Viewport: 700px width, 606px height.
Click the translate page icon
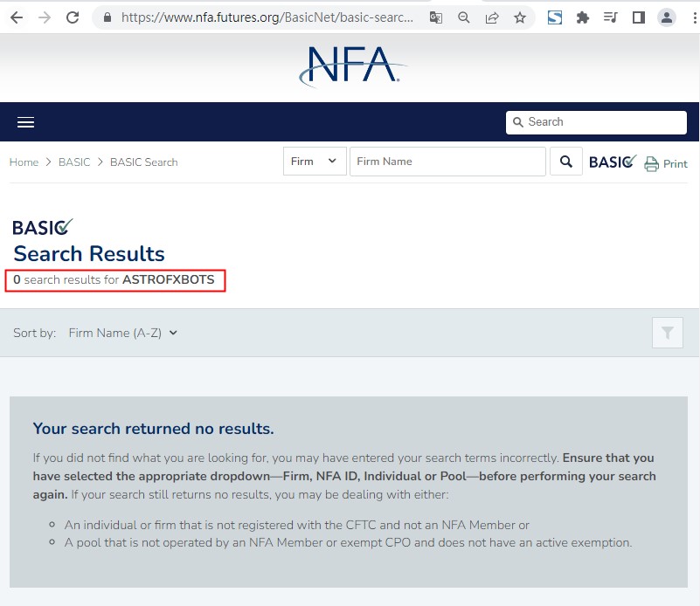tap(436, 17)
